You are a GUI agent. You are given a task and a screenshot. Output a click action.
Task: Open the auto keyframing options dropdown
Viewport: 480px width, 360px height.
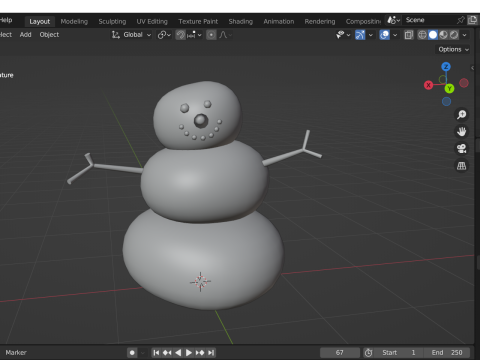(x=143, y=353)
